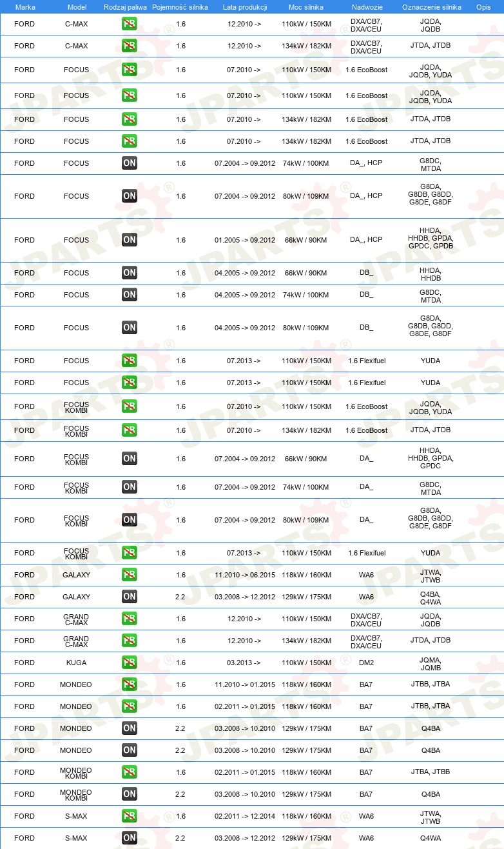
Task: Click the '11.2010 -> 06.2015' date cell
Action: 245,575
